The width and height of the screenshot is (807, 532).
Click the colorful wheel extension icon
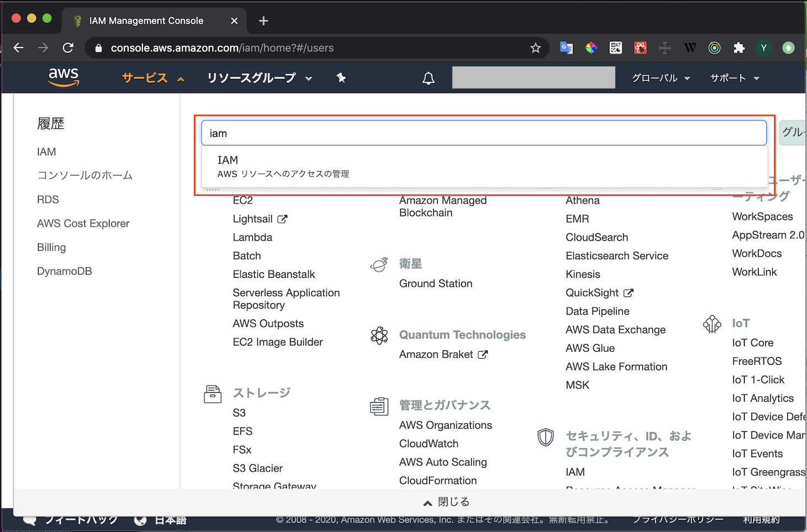[591, 48]
